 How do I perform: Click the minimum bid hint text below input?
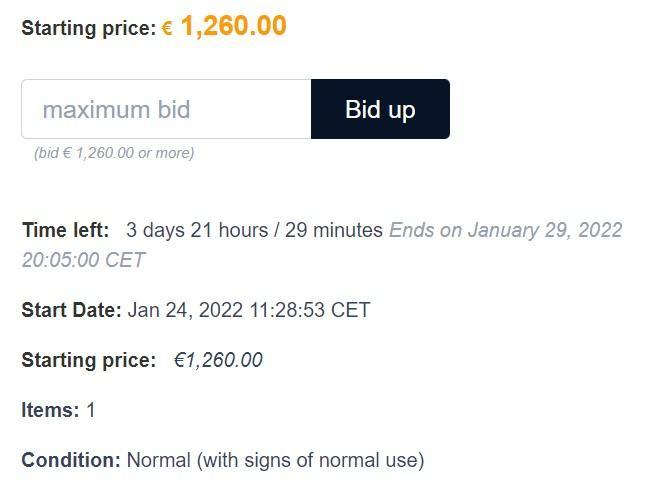pos(114,153)
